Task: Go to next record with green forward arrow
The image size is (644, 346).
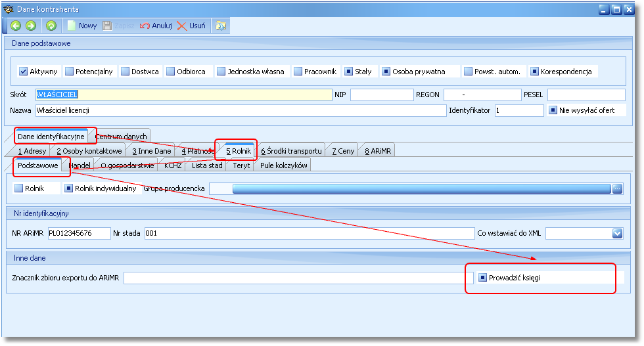Action: coord(31,26)
